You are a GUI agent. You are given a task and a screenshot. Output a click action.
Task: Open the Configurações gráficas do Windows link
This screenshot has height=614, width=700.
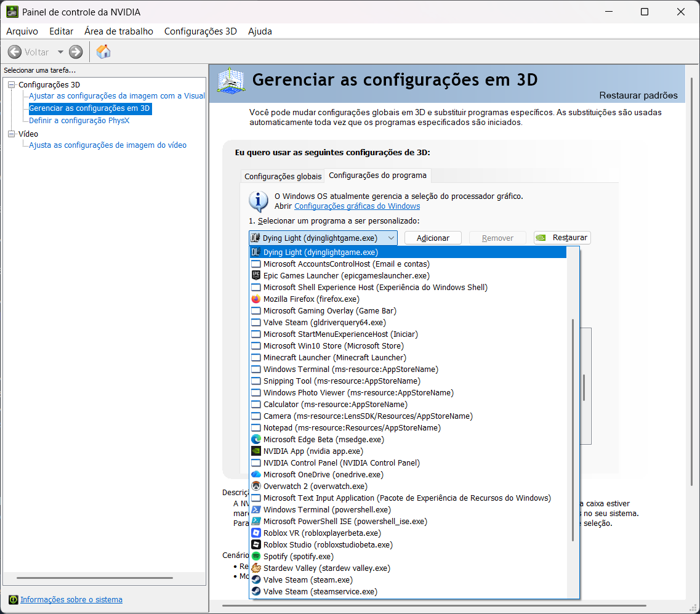coord(357,206)
